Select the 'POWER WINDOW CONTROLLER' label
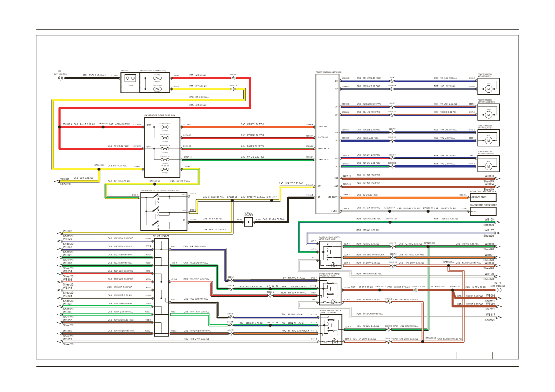Image resolution: width=555 pixels, height=392 pixels. click(x=329, y=72)
